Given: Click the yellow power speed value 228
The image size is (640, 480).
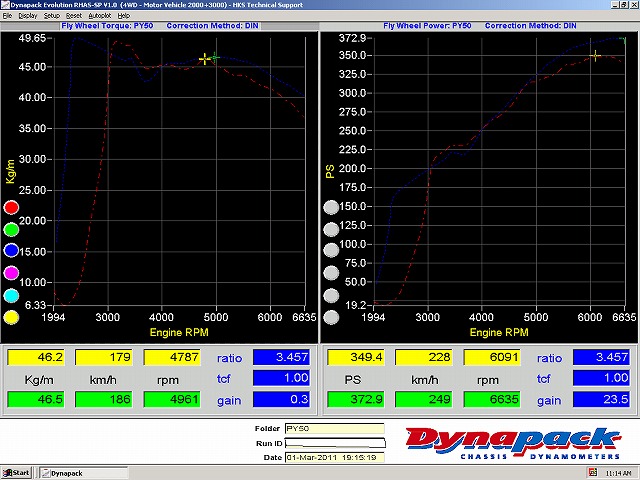Looking at the screenshot, I should pos(423,357).
